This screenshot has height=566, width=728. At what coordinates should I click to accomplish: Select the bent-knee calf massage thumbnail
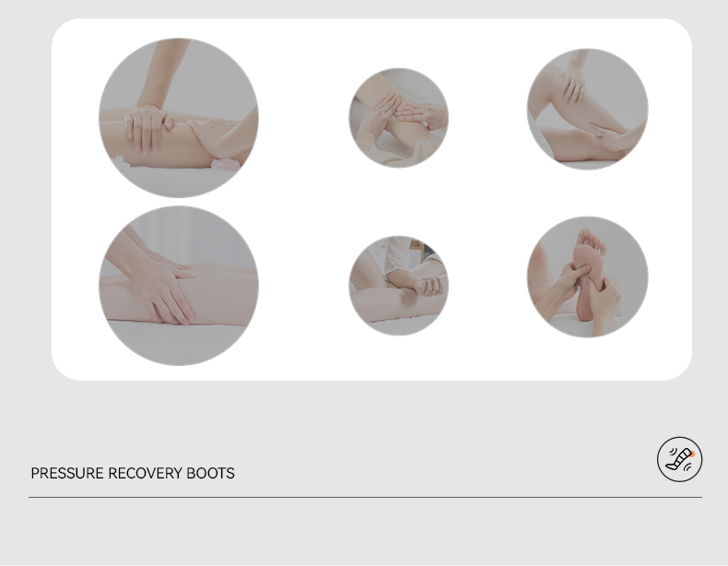pos(587,109)
